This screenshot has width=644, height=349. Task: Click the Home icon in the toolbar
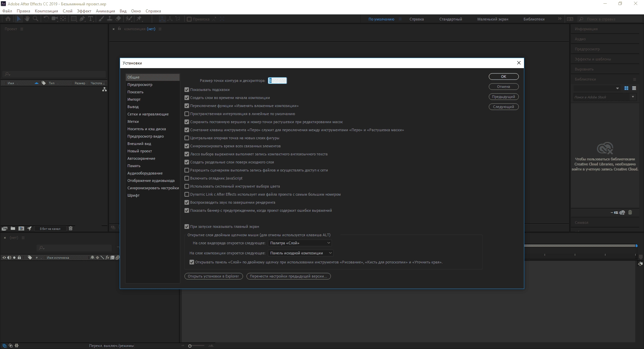[8, 19]
